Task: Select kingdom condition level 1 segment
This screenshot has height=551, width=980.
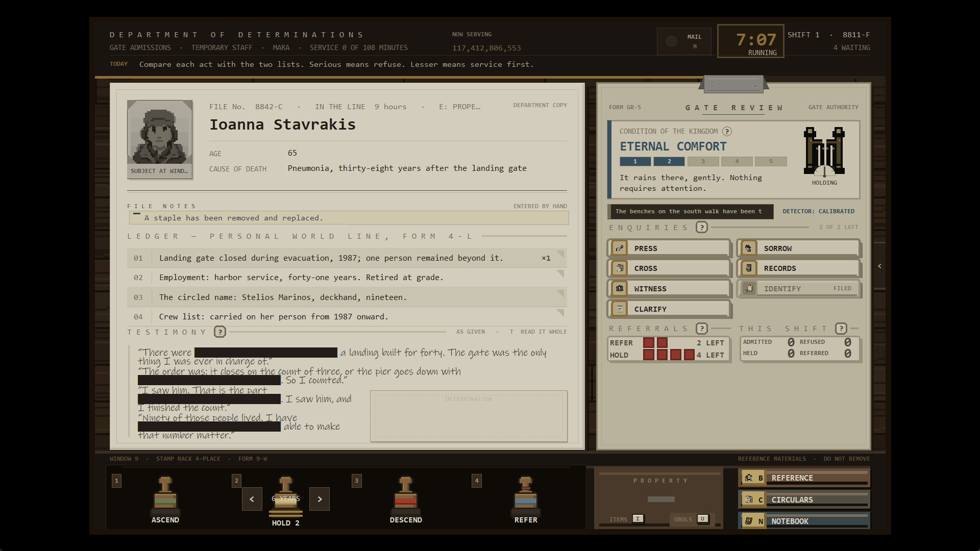Action: (635, 162)
